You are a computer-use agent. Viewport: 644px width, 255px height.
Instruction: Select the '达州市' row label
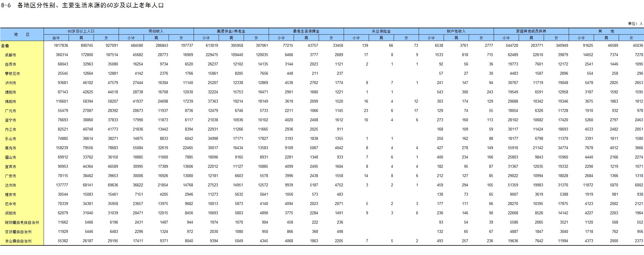coord(10,185)
